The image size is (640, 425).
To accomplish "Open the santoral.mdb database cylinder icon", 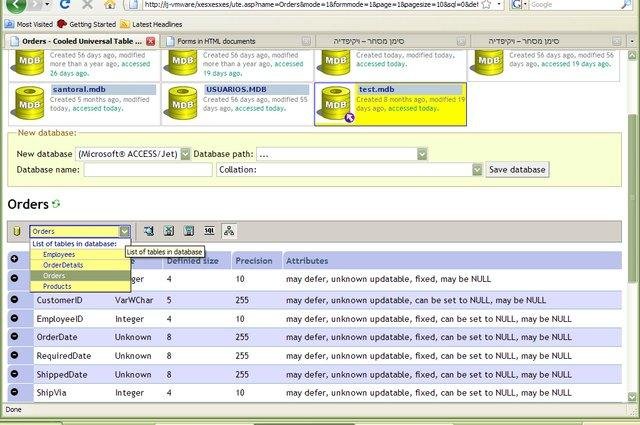I will click(30, 102).
